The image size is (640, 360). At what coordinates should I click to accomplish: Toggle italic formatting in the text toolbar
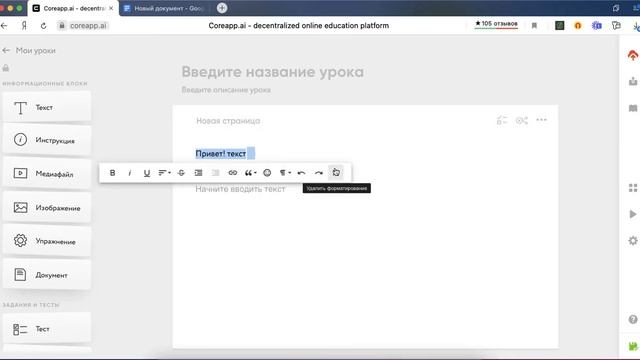pos(130,173)
